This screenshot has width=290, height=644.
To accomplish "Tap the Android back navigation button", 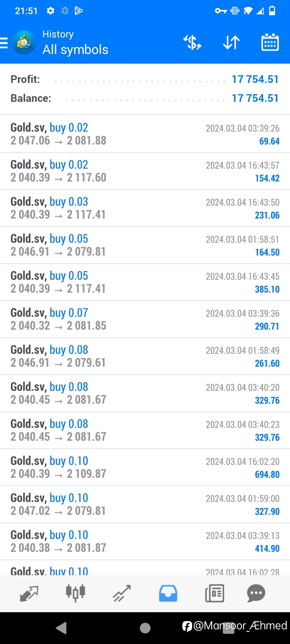I will (x=61, y=628).
